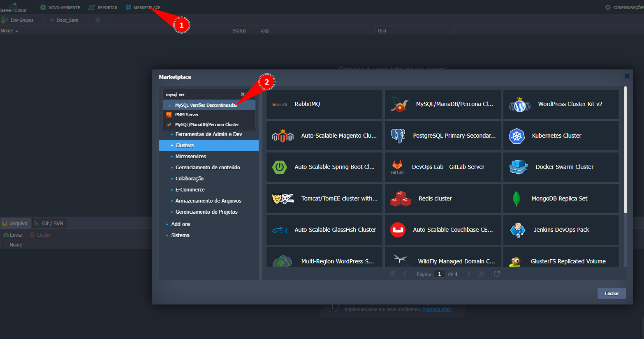Select the Docker Swarm Cluster whale icon
Image resolution: width=644 pixels, height=339 pixels.
tap(518, 167)
